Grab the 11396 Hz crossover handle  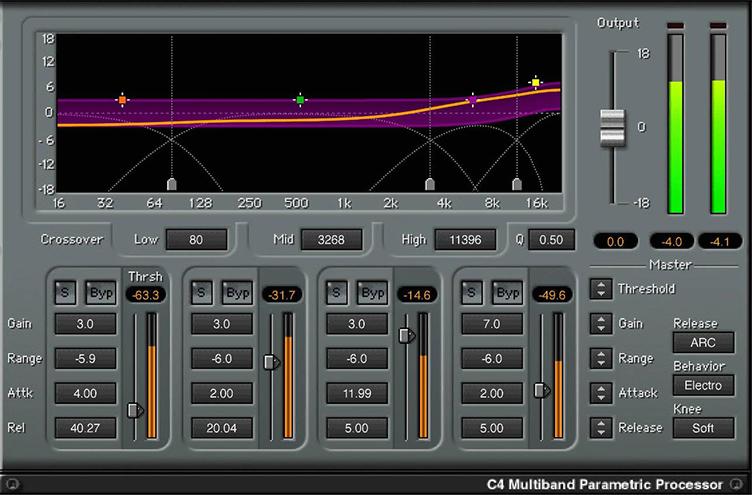[517, 184]
